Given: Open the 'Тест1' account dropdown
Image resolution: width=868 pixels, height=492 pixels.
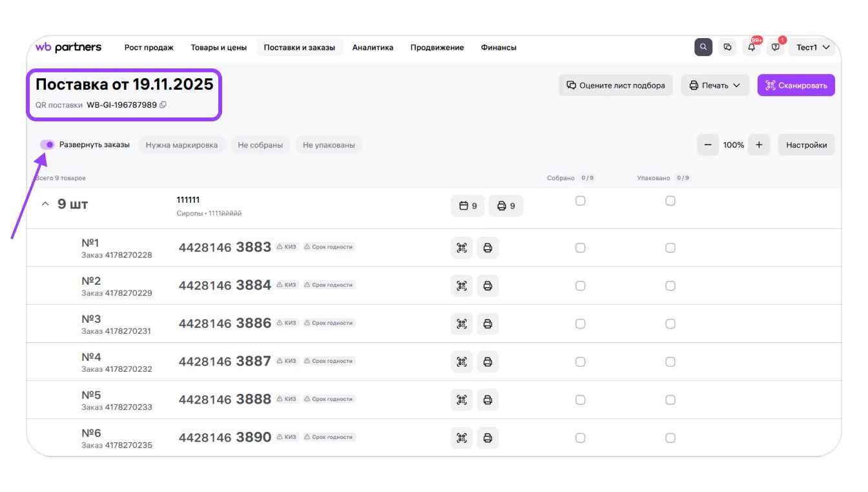Looking at the screenshot, I should tap(812, 47).
